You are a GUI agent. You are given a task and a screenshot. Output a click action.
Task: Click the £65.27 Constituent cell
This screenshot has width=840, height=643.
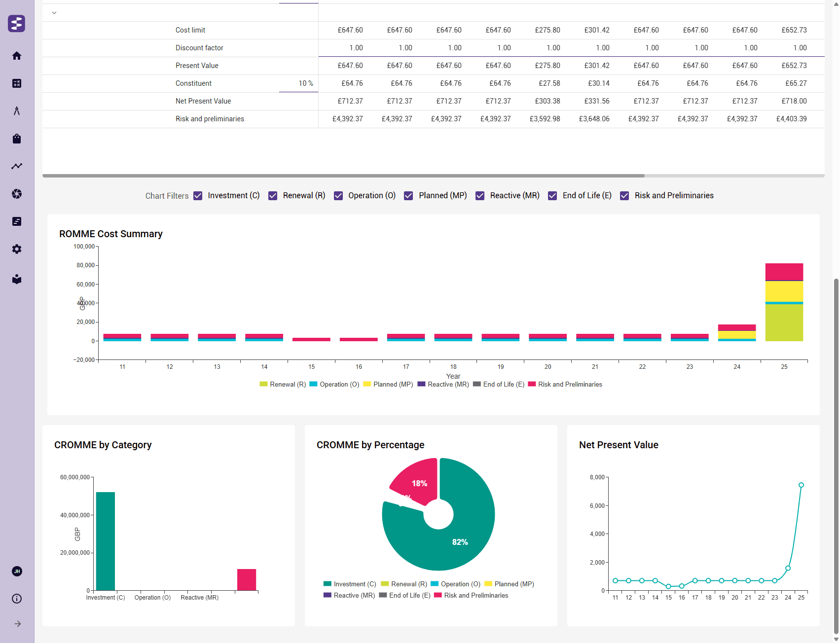coord(796,83)
